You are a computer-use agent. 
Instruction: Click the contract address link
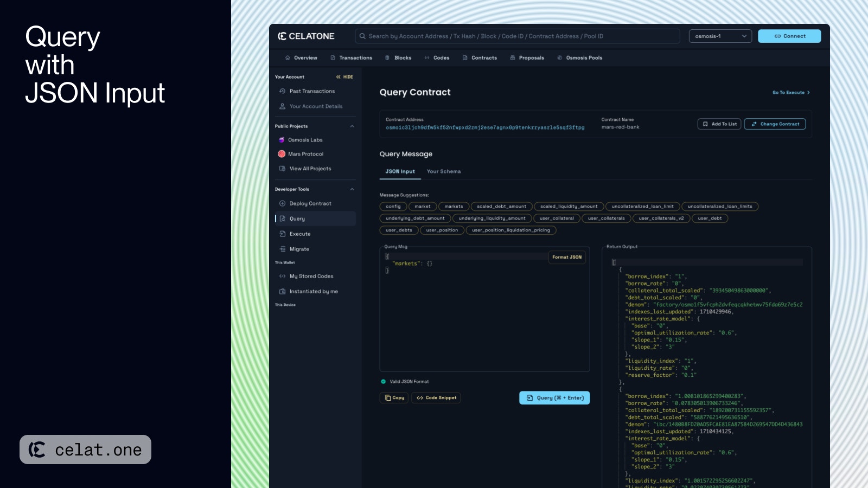pyautogui.click(x=485, y=128)
